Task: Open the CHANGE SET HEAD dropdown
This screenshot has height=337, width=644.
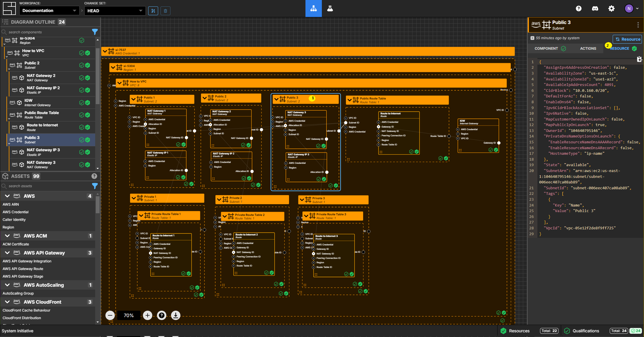Action: point(115,11)
